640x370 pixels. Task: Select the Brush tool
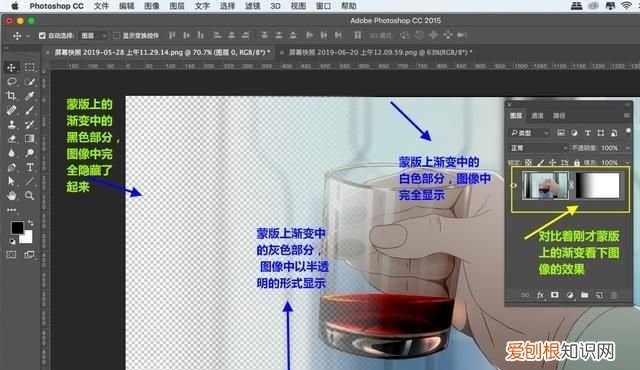point(29,110)
